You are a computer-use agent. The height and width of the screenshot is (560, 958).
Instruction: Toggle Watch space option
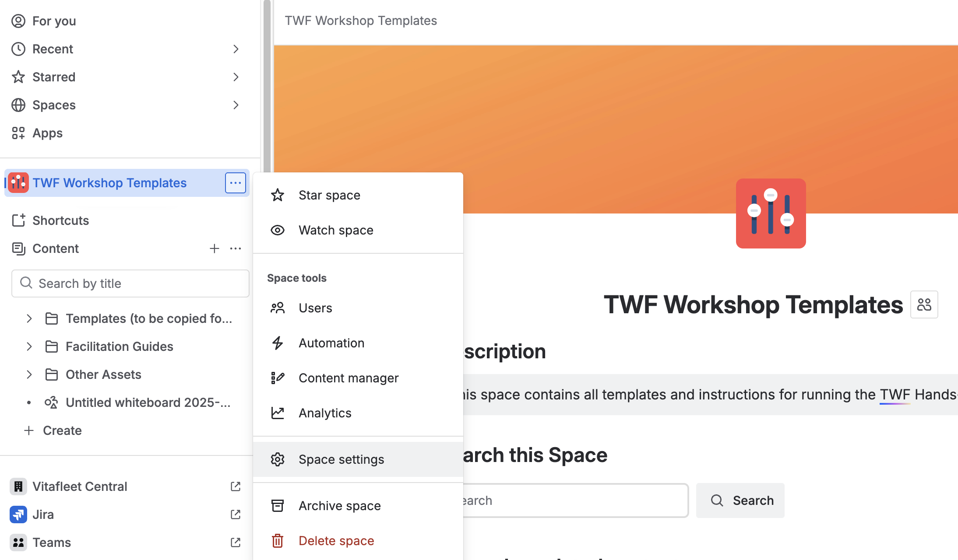(336, 230)
